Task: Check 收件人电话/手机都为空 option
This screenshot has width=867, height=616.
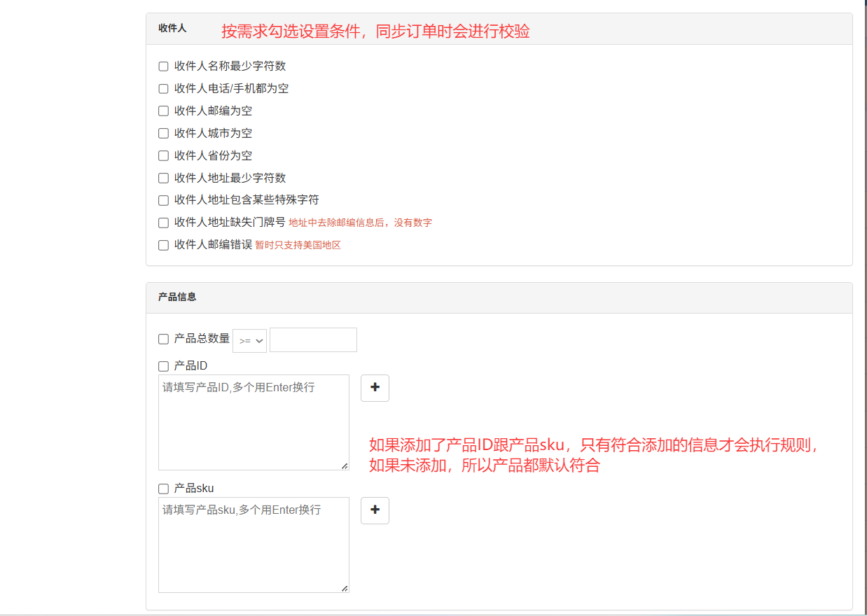Action: pyautogui.click(x=163, y=89)
